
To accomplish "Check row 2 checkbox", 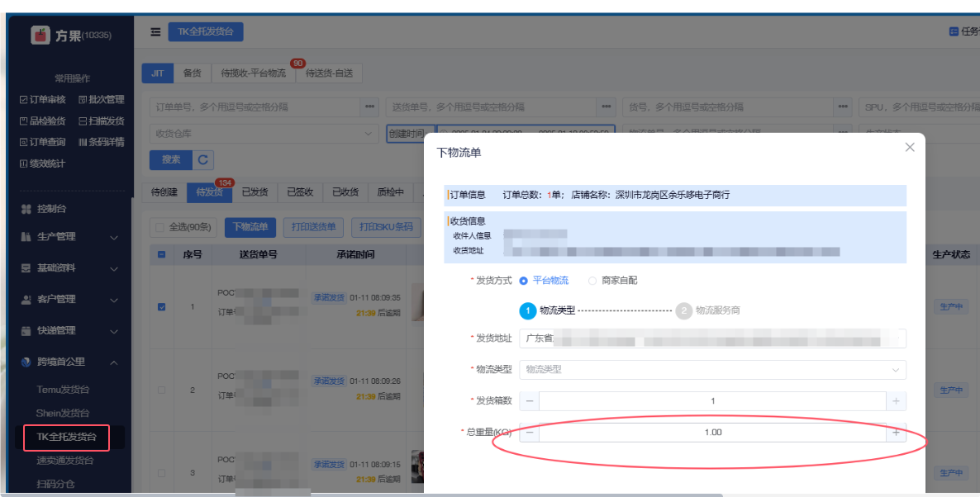I will (x=162, y=390).
